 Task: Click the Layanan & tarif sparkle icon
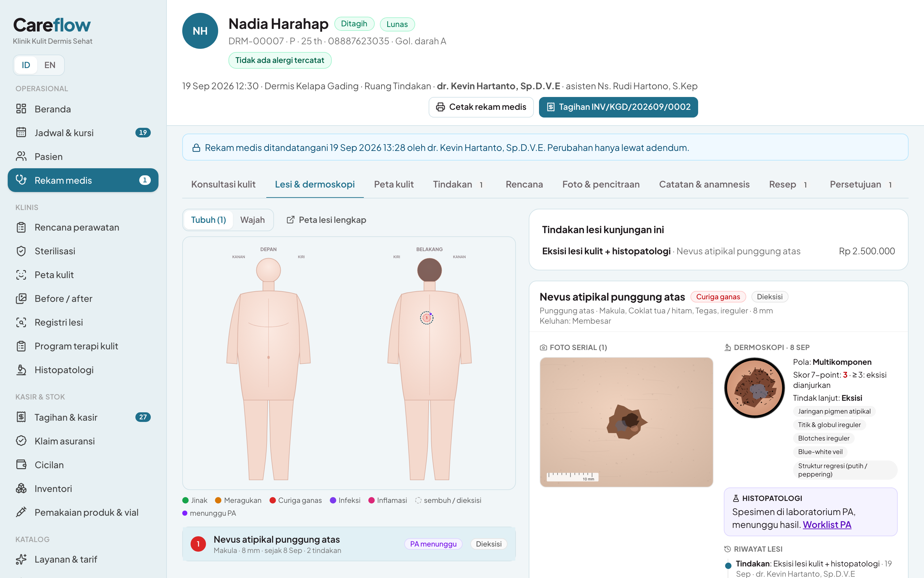click(x=21, y=559)
